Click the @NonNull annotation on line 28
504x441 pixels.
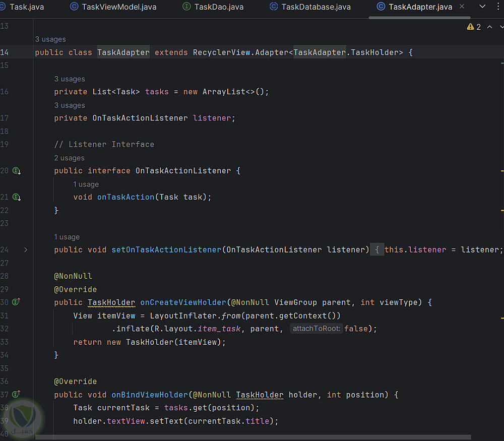[x=73, y=276]
